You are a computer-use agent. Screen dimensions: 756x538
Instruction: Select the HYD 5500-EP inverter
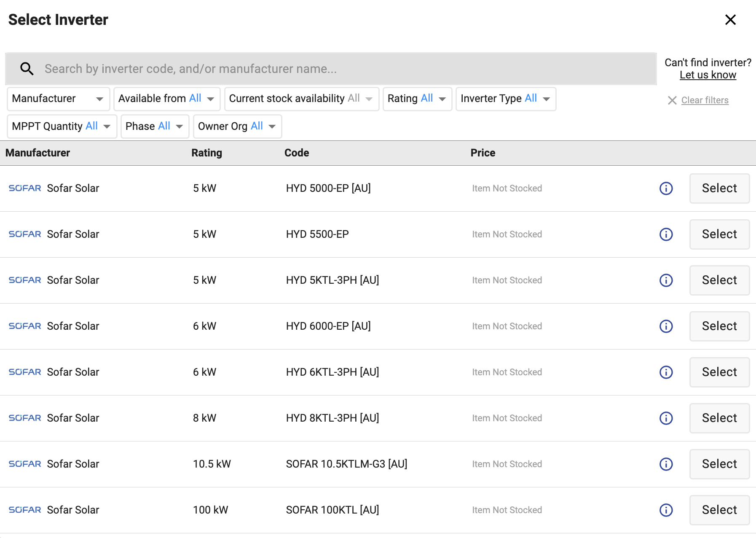pos(719,234)
